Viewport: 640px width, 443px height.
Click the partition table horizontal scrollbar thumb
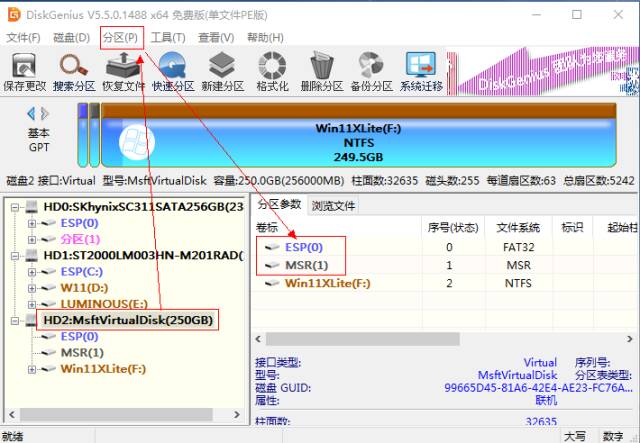click(362, 339)
